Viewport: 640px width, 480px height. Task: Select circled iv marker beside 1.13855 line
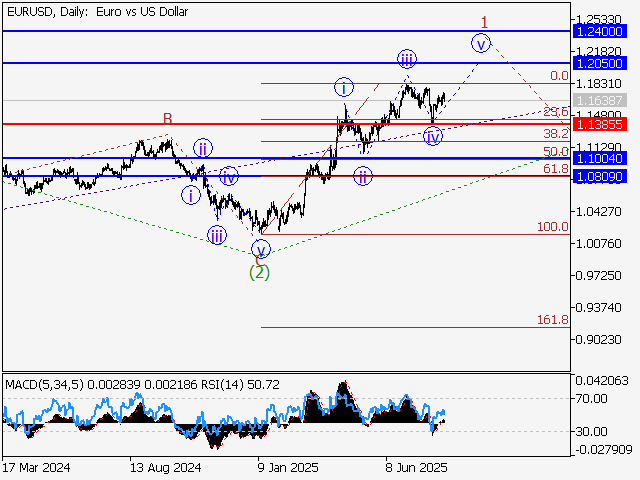point(433,136)
